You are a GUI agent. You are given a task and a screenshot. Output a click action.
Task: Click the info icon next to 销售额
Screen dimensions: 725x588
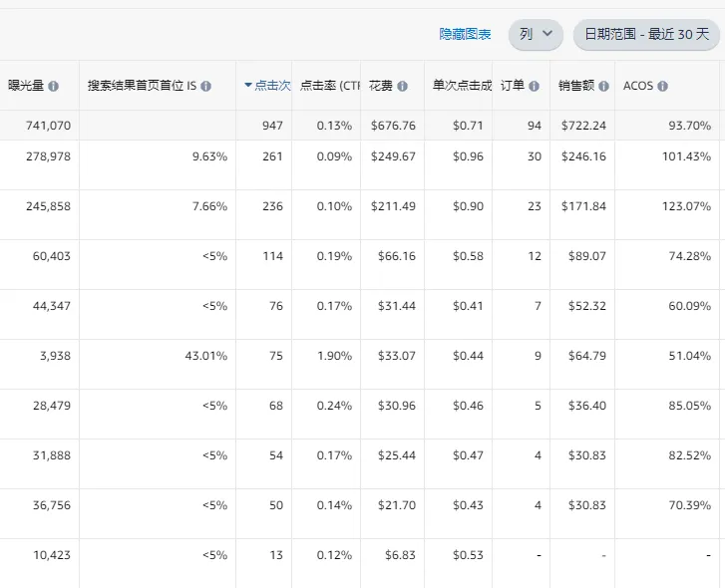click(604, 87)
